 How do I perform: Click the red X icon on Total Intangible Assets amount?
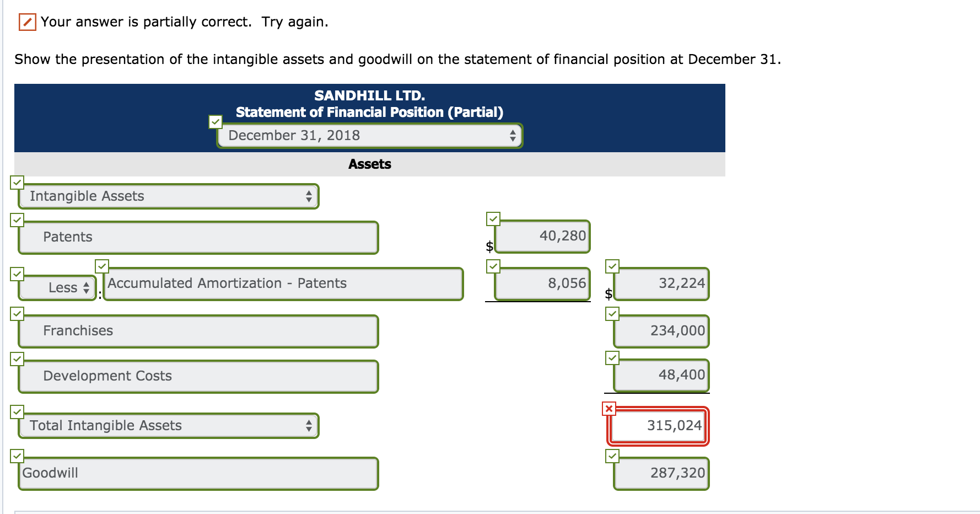point(608,408)
